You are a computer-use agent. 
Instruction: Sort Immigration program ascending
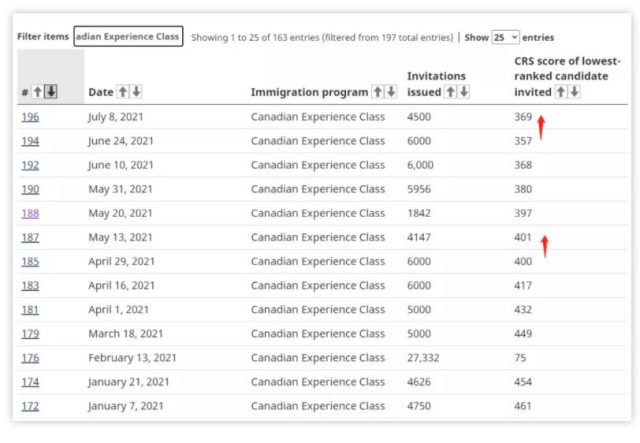point(377,92)
